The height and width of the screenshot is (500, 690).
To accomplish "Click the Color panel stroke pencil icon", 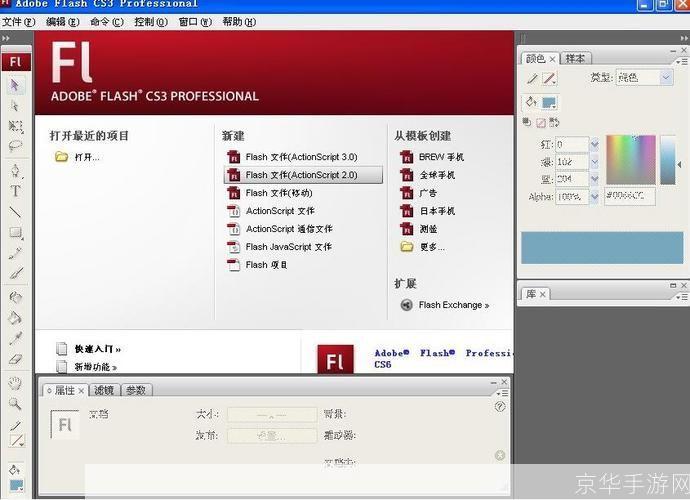I will (532, 79).
